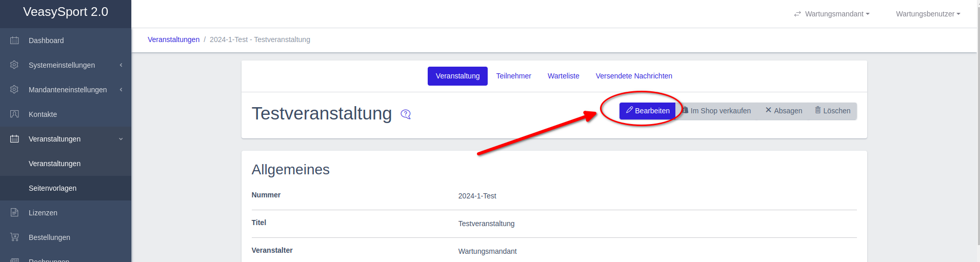Click the Lizenzen document icon
980x262 pixels.
[14, 213]
